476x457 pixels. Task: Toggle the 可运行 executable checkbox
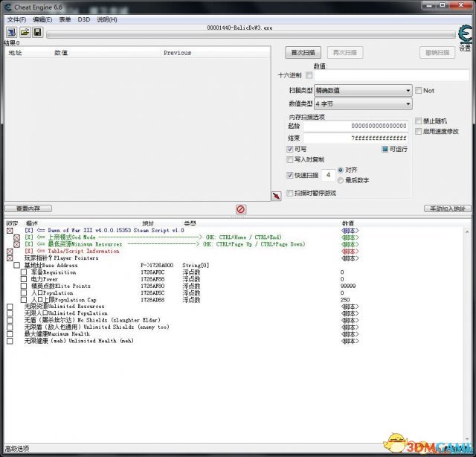(385, 149)
